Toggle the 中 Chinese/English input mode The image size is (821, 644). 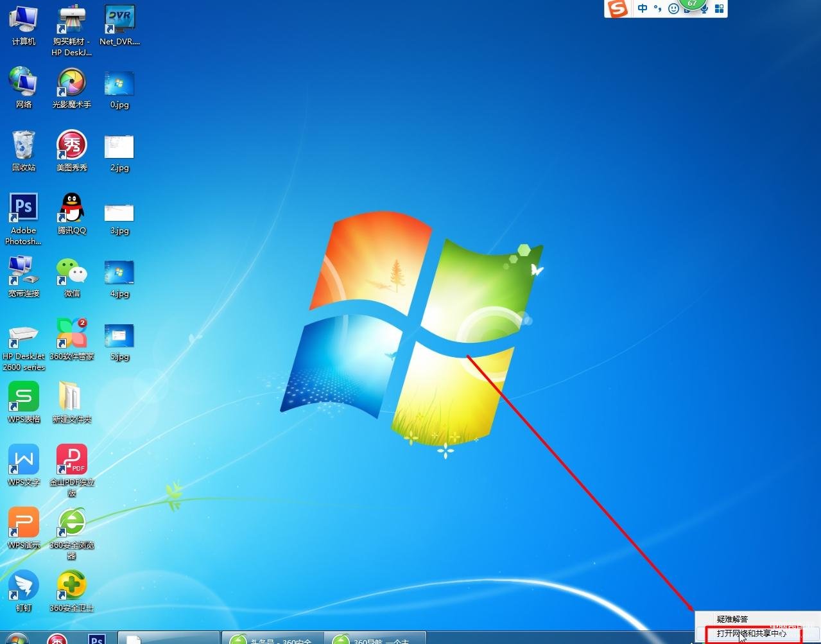coord(643,8)
